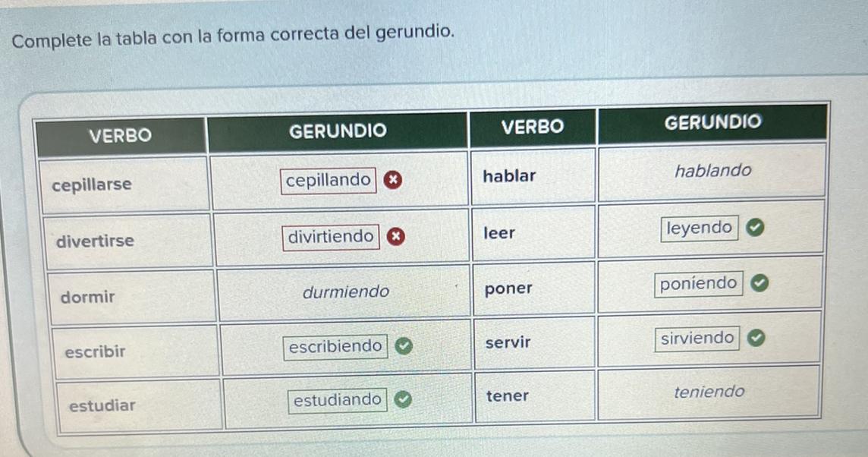Click the estudiando input box

click(337, 401)
